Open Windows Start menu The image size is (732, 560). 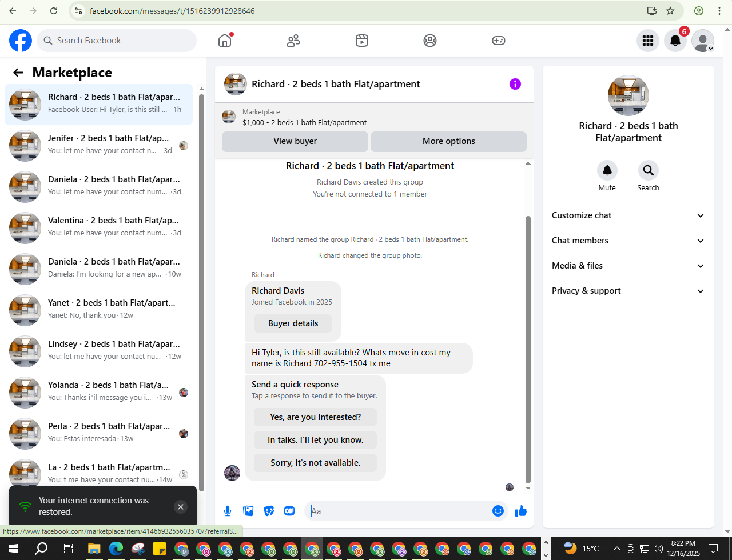tap(14, 549)
